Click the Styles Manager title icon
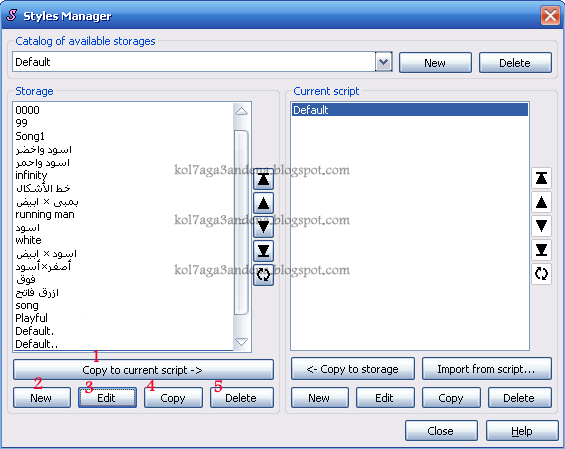Screen dimensions: 565x449 [x=12, y=15]
